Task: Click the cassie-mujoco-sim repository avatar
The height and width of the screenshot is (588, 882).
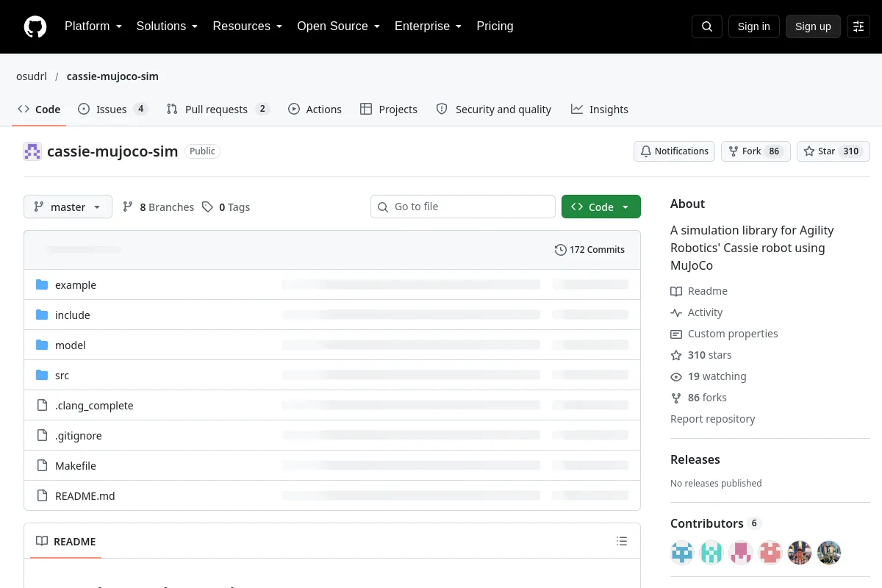Action: pyautogui.click(x=32, y=151)
